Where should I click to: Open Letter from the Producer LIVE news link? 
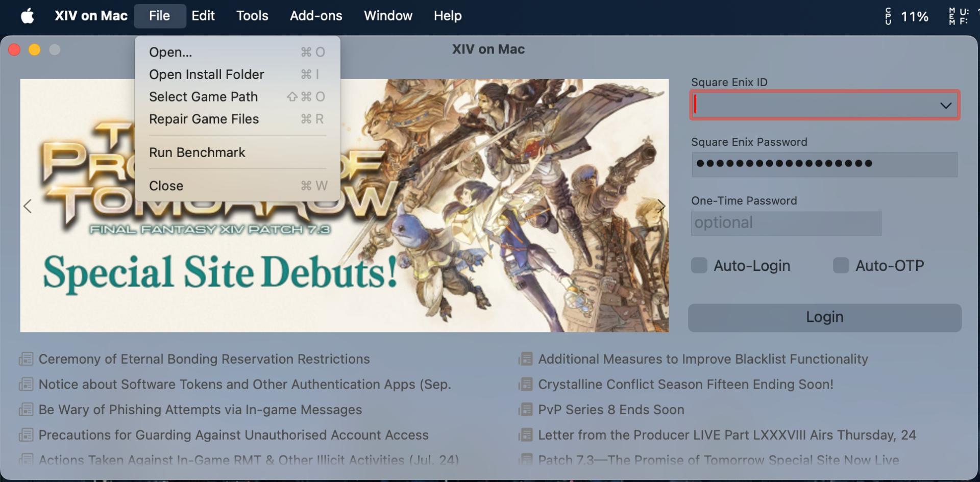pyautogui.click(x=726, y=435)
